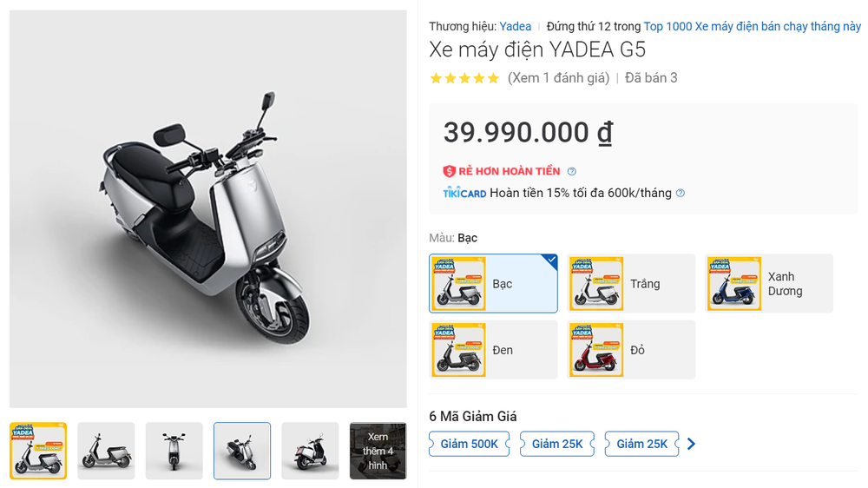
Task: Show more discount codes with right arrow
Action: pyautogui.click(x=691, y=444)
